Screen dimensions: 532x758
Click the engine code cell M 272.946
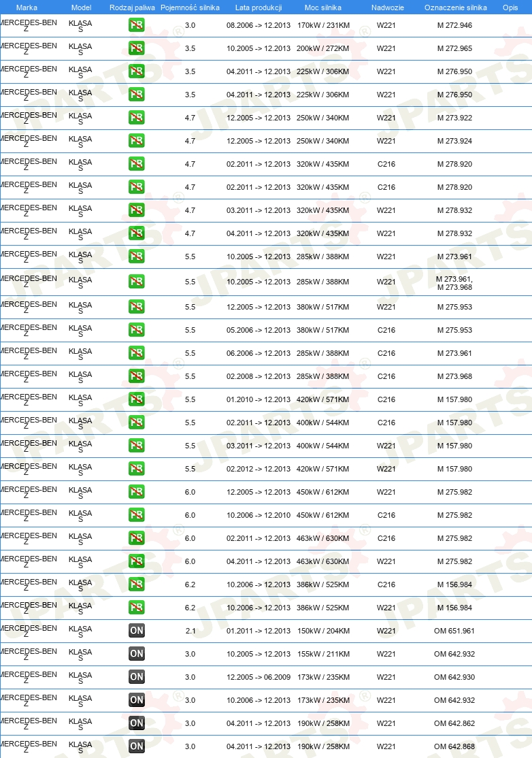tap(454, 25)
